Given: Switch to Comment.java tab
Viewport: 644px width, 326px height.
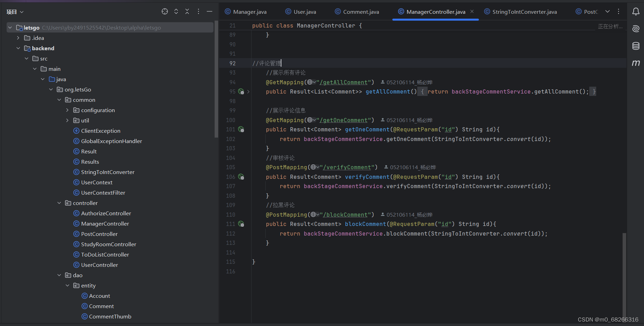Looking at the screenshot, I should 357,12.
